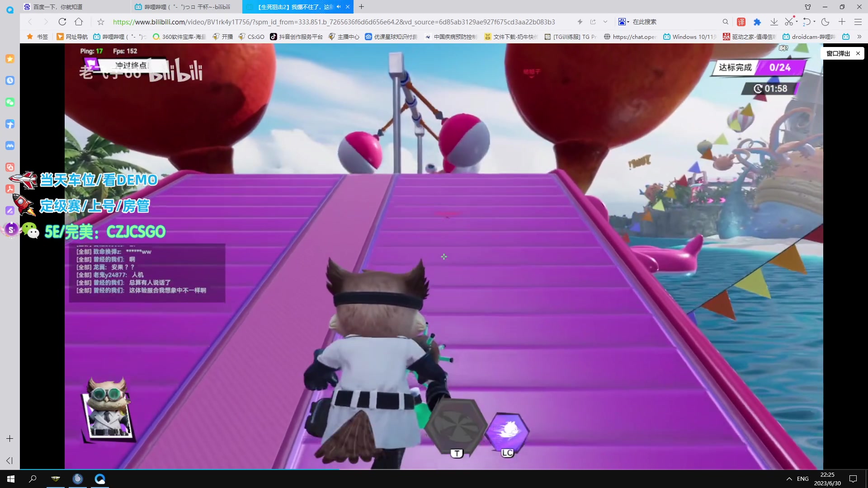Click the 窗口弹出 popout button
868x488 pixels.
838,53
